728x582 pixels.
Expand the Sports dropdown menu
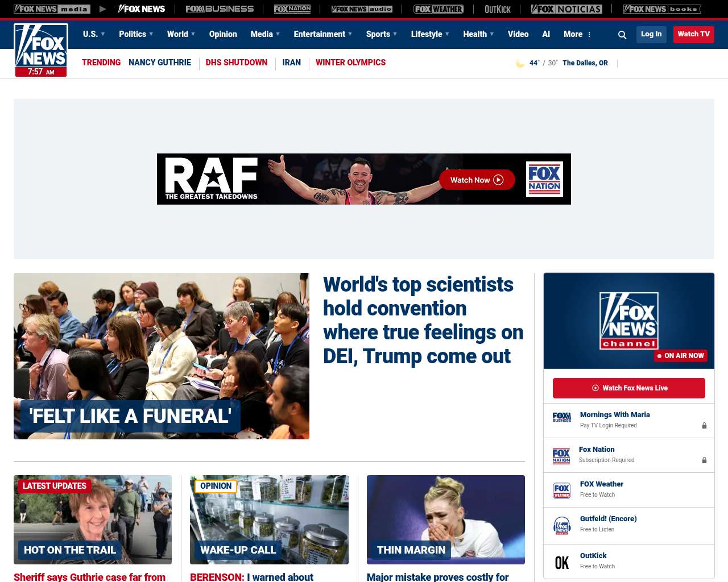pyautogui.click(x=382, y=34)
